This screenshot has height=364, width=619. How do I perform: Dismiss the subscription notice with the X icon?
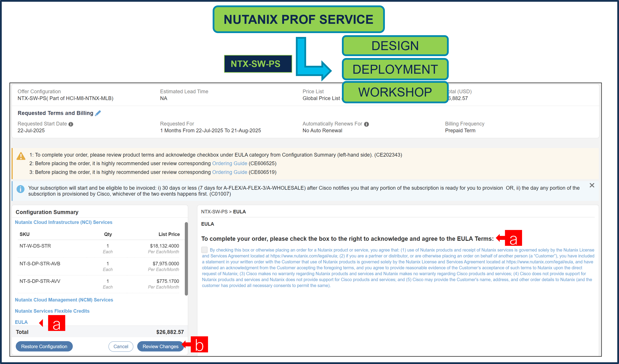click(592, 185)
